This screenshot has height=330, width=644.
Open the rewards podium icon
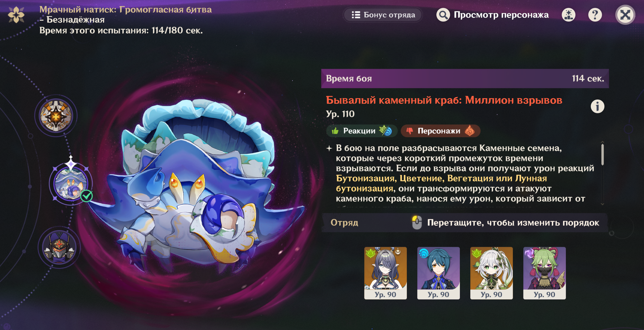(568, 15)
